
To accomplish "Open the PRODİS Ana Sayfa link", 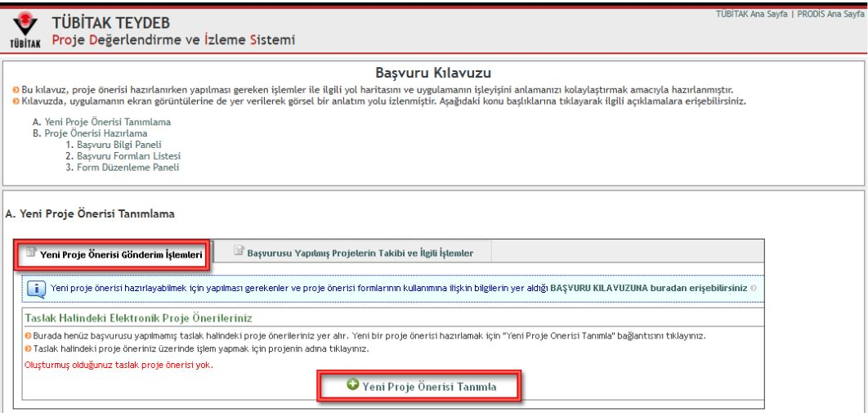I will point(830,15).
